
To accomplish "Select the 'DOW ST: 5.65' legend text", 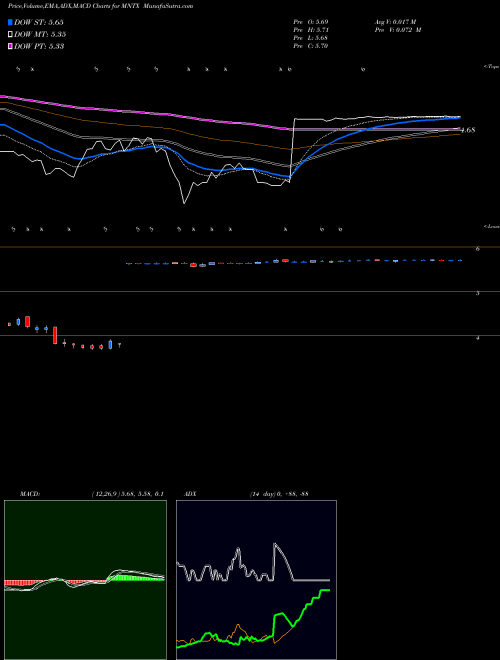I will click(x=39, y=22).
